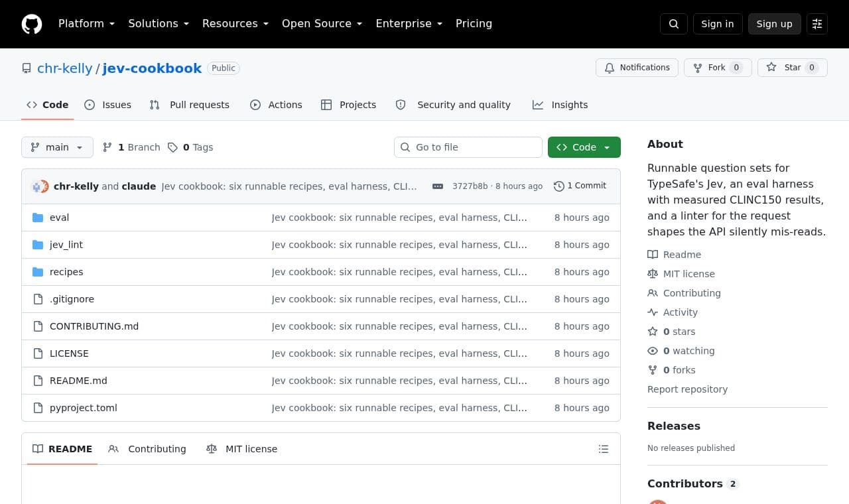Star the jev-cookbook repository
849x504 pixels.
point(793,68)
